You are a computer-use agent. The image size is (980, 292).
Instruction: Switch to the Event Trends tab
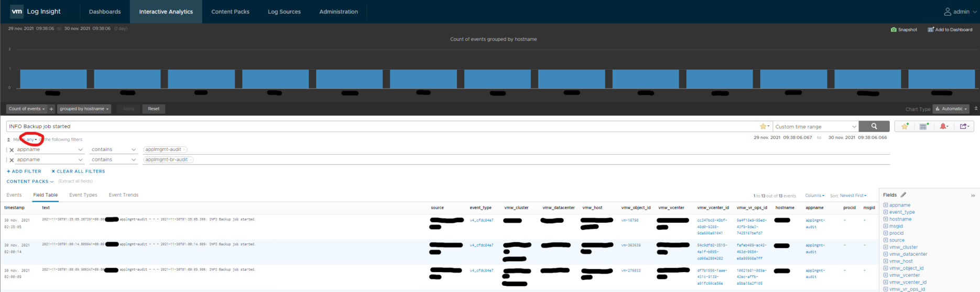124,195
